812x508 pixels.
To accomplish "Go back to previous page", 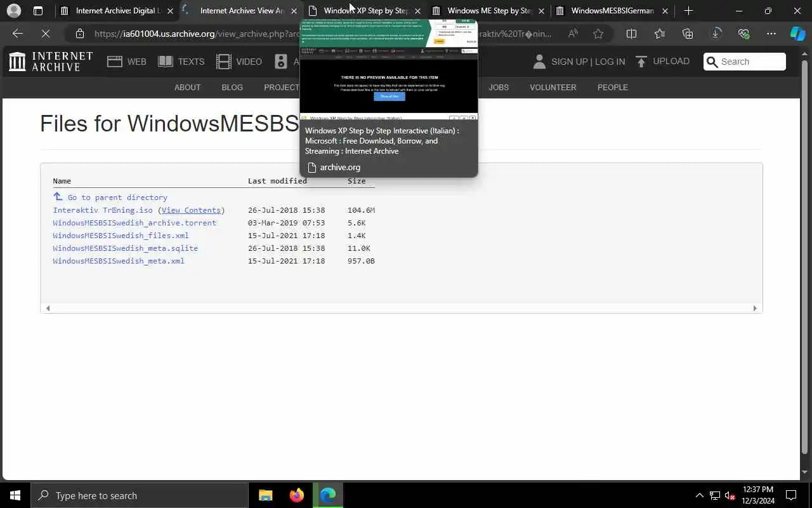I will point(18,34).
